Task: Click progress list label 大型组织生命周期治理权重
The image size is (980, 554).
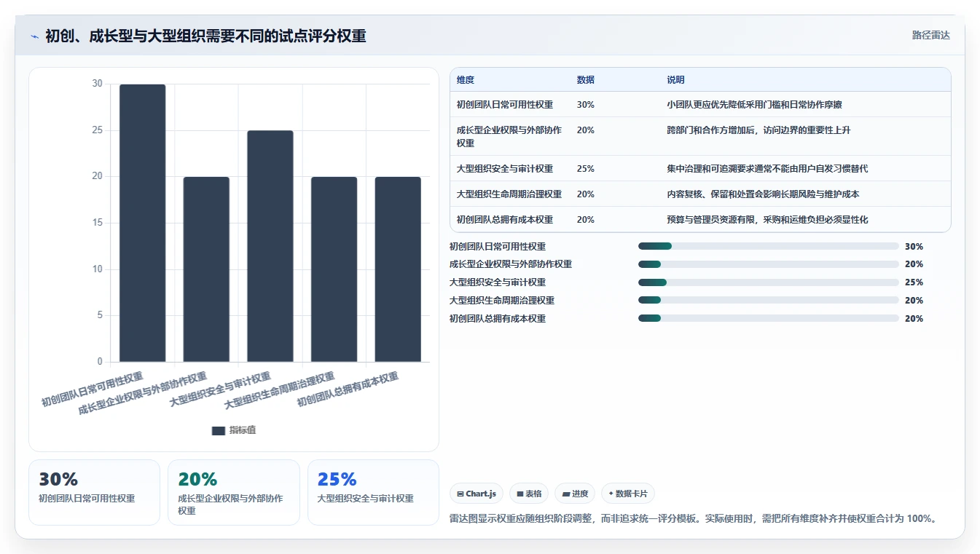Action: point(502,301)
